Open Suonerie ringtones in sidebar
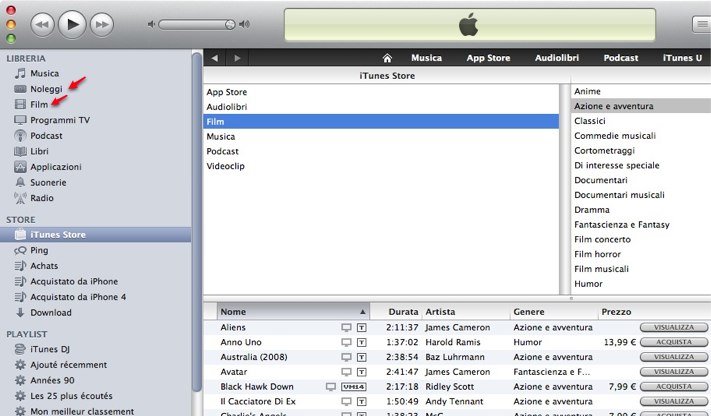This screenshot has width=711, height=416. 48,182
